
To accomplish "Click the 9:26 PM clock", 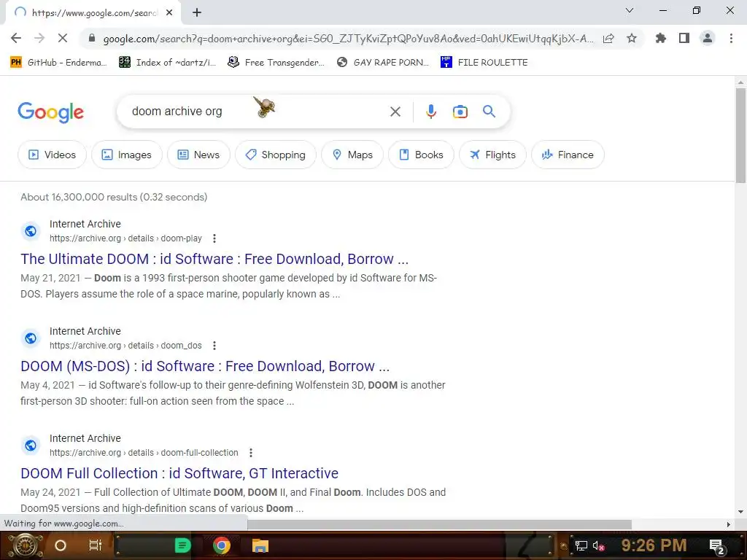I will pyautogui.click(x=654, y=545).
